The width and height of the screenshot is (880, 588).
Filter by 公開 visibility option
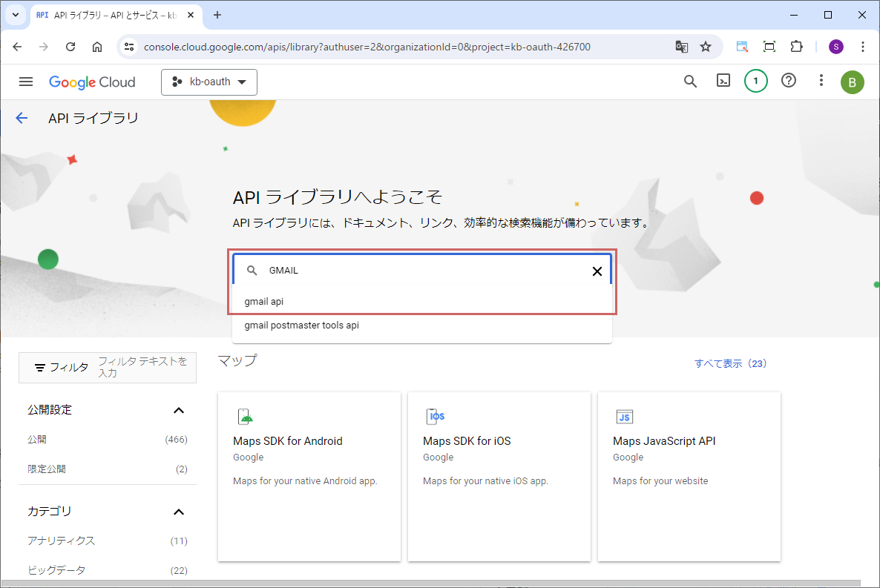pyautogui.click(x=37, y=440)
